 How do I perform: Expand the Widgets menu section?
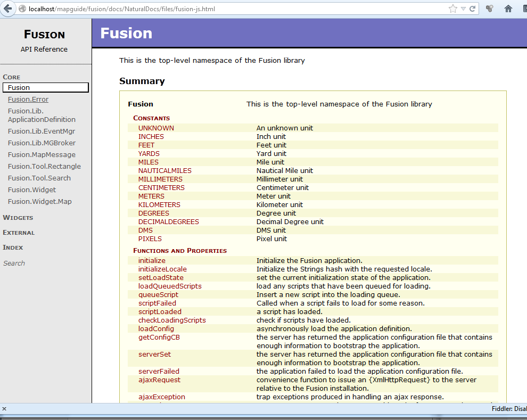coord(18,217)
